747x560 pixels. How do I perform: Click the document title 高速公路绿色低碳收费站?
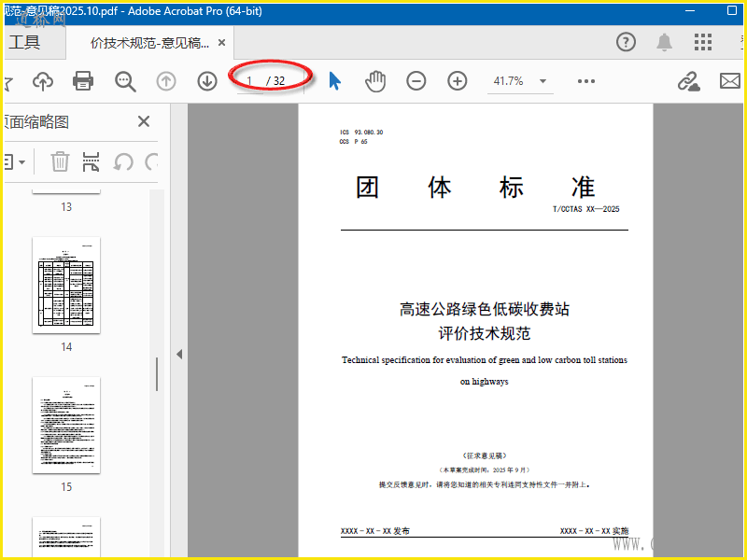click(x=485, y=309)
